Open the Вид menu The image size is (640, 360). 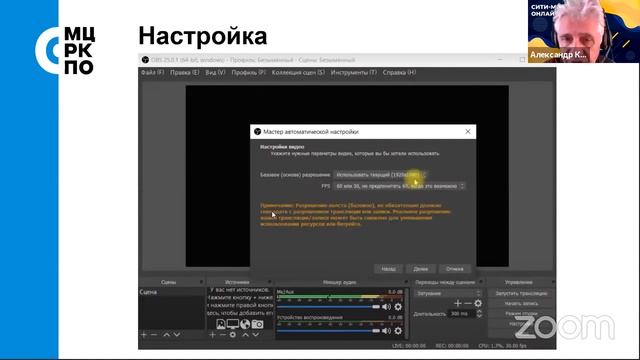pos(215,73)
